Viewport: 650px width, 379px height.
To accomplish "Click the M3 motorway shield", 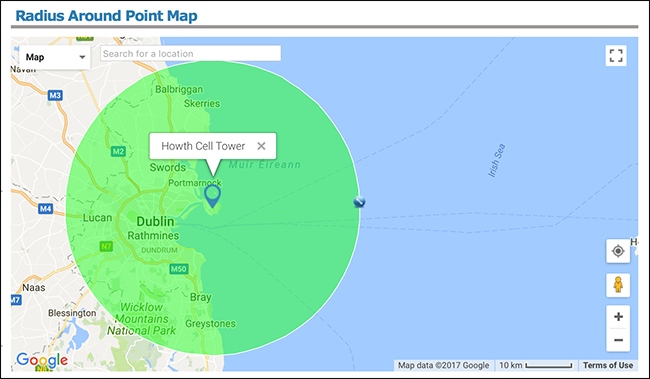I will (x=55, y=95).
